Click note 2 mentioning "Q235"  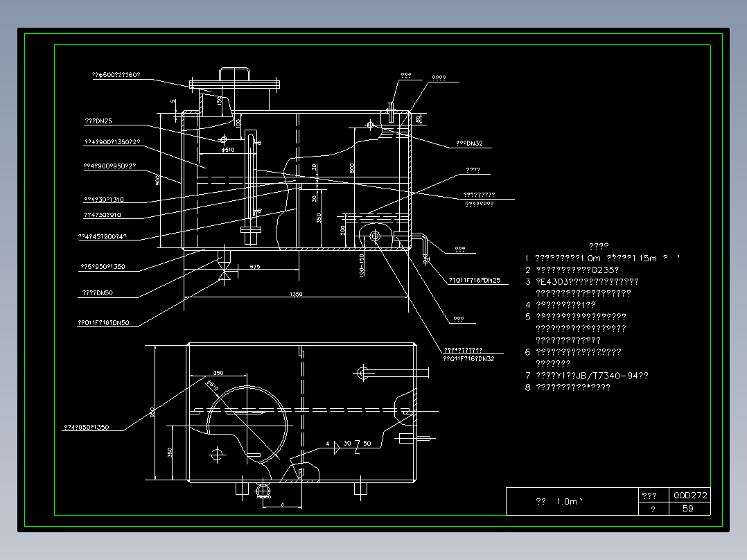pyautogui.click(x=572, y=270)
